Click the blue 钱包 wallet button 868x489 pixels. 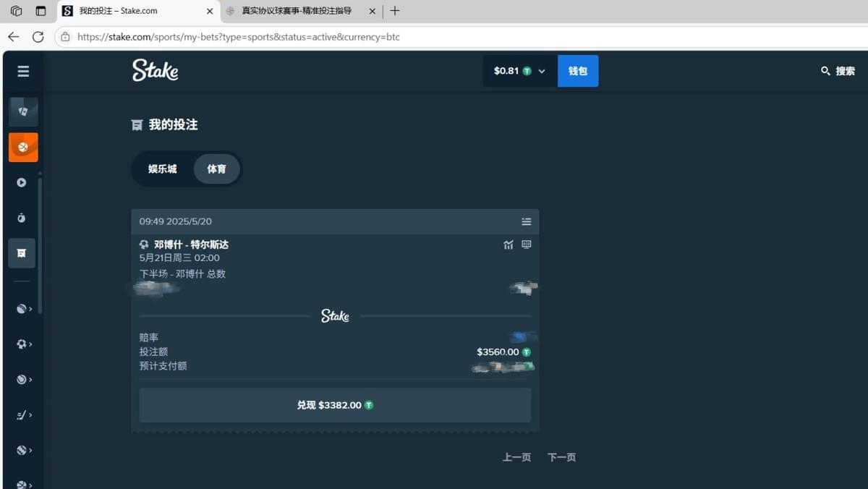pyautogui.click(x=578, y=71)
